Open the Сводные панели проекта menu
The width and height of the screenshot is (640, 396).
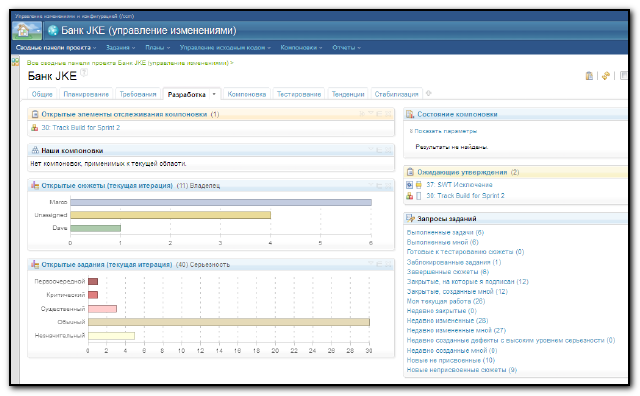point(56,48)
